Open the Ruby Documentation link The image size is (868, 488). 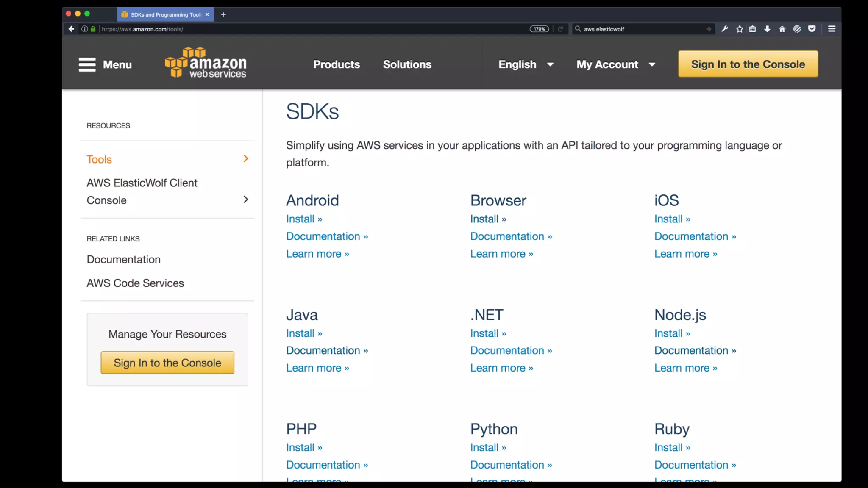point(696,465)
